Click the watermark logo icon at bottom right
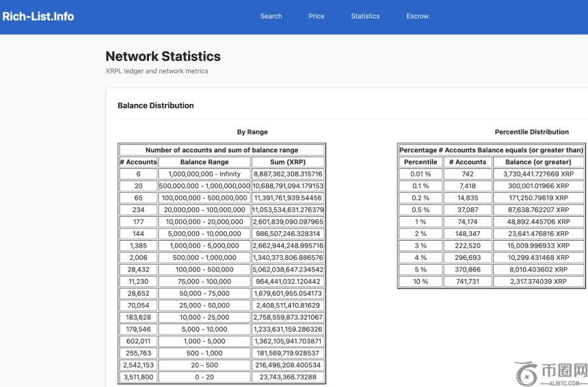 (526, 373)
